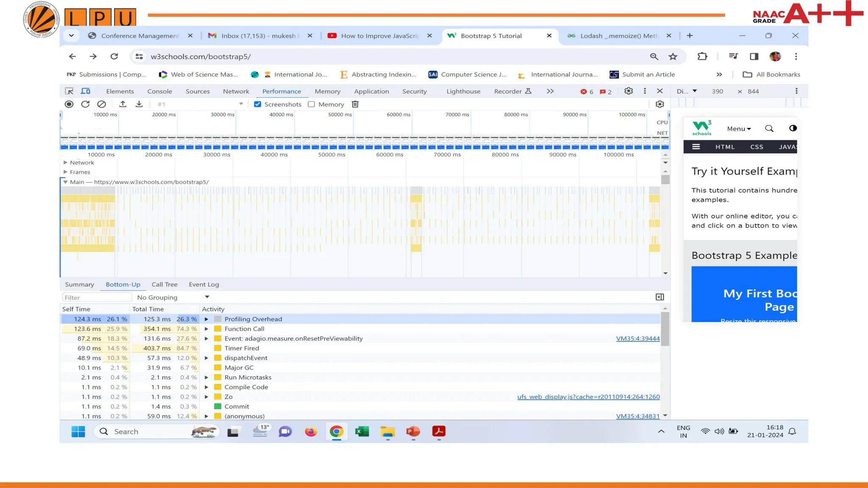
Task: Enable the Memory checkbox
Action: click(312, 104)
